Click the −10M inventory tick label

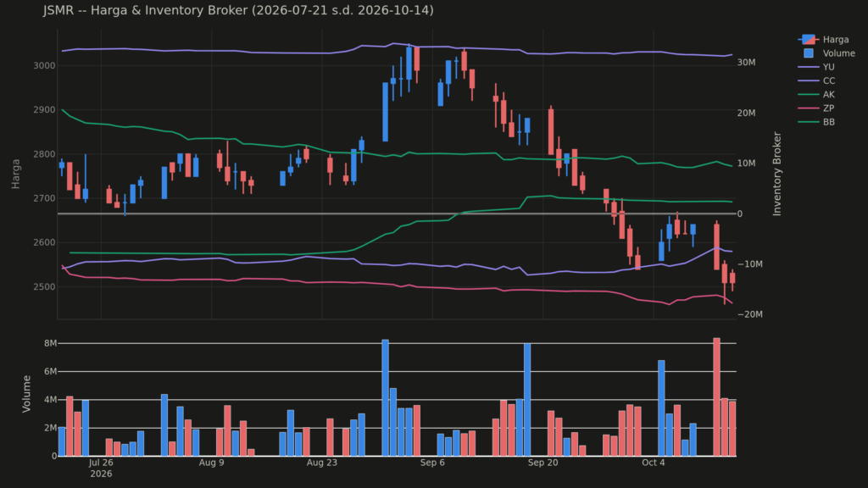750,264
